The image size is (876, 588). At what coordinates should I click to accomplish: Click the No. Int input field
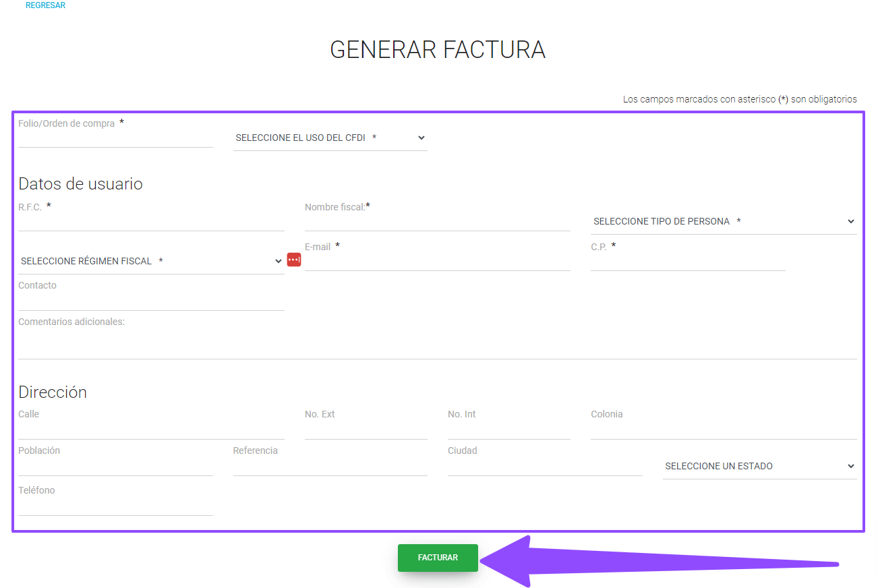tap(509, 430)
